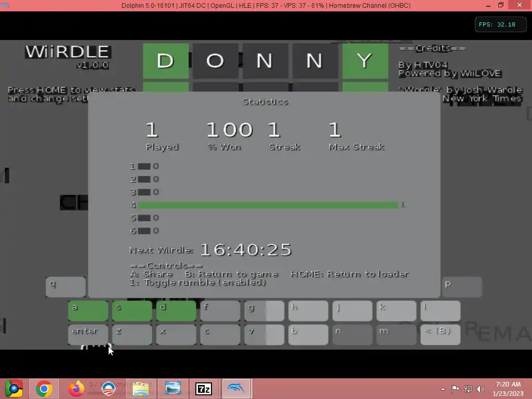Click the 'Toggle rumble (enabled)' text
The height and width of the screenshot is (399, 532).
click(205, 283)
